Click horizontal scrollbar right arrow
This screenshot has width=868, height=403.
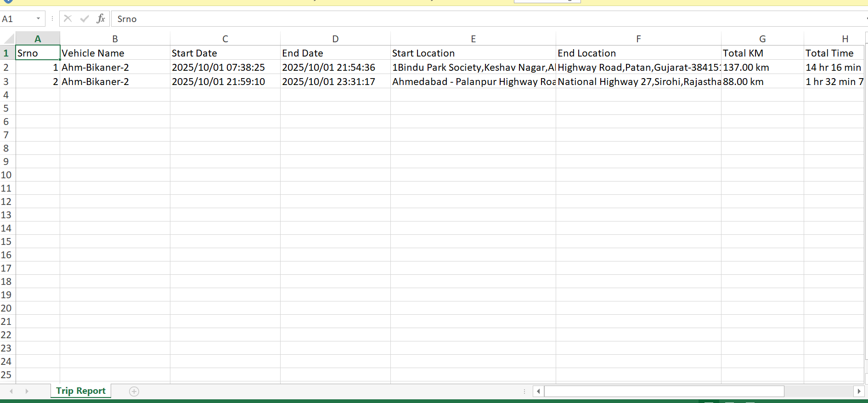click(858, 391)
